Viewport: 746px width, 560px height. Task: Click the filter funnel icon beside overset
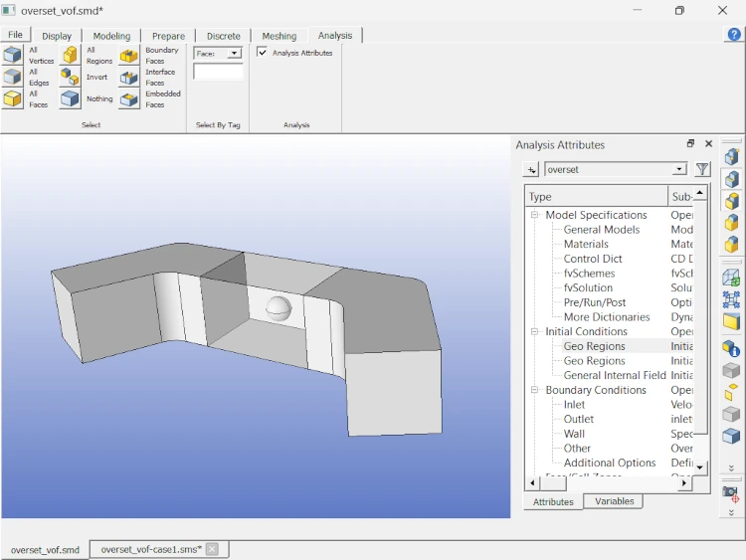point(702,169)
